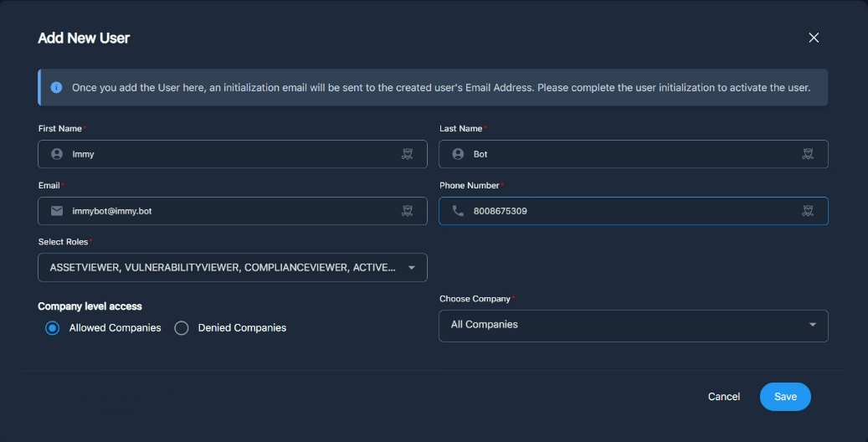Click the envelope icon in Email field

tap(57, 211)
